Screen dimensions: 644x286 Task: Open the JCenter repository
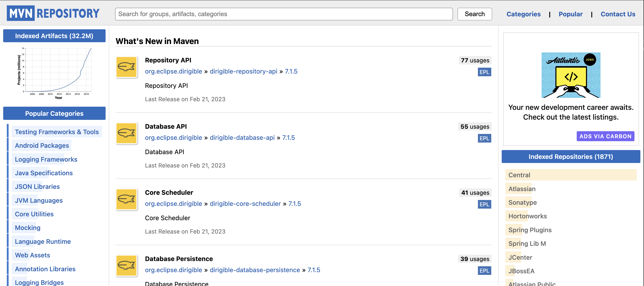pos(520,257)
